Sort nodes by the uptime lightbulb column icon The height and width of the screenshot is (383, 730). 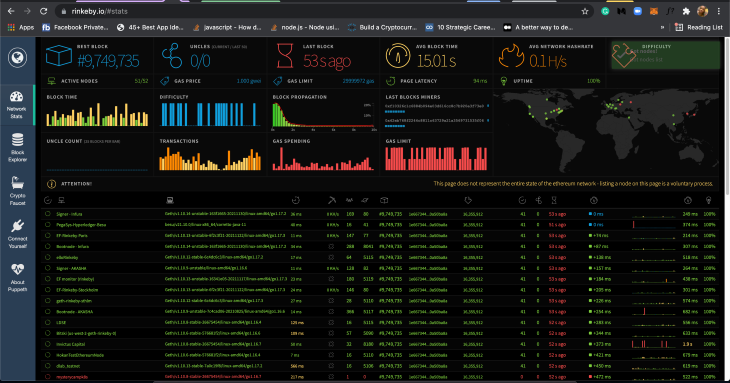coord(709,200)
